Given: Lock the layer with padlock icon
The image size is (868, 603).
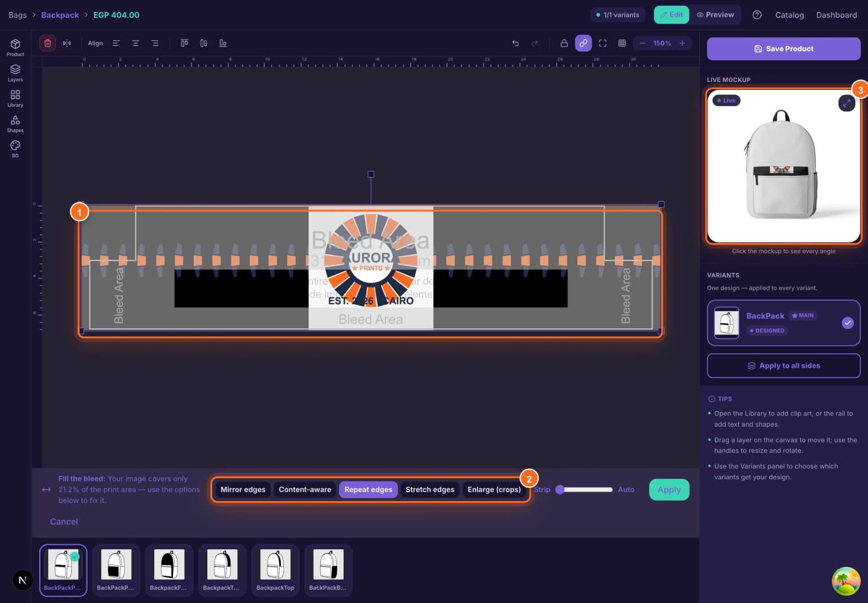Looking at the screenshot, I should pos(564,43).
